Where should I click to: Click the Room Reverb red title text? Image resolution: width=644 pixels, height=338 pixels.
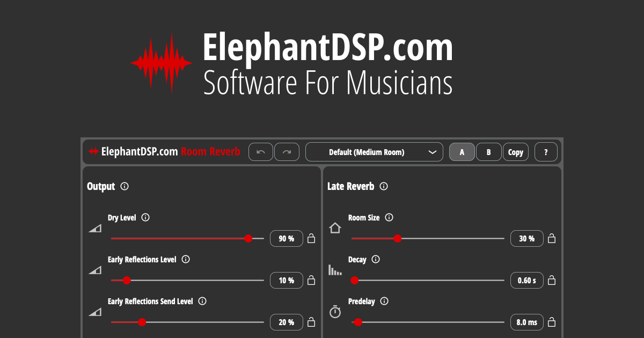pyautogui.click(x=210, y=152)
